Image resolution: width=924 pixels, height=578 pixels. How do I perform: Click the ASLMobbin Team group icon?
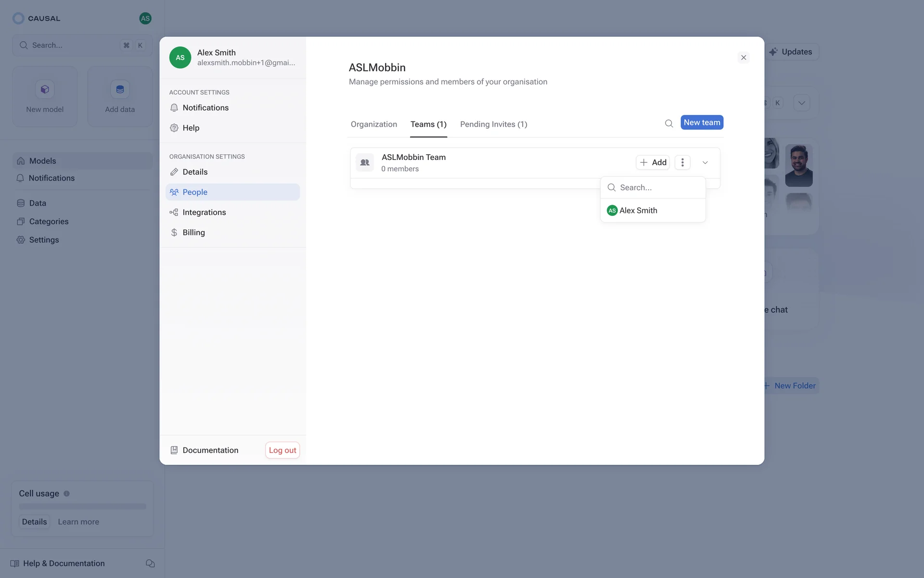(x=365, y=162)
